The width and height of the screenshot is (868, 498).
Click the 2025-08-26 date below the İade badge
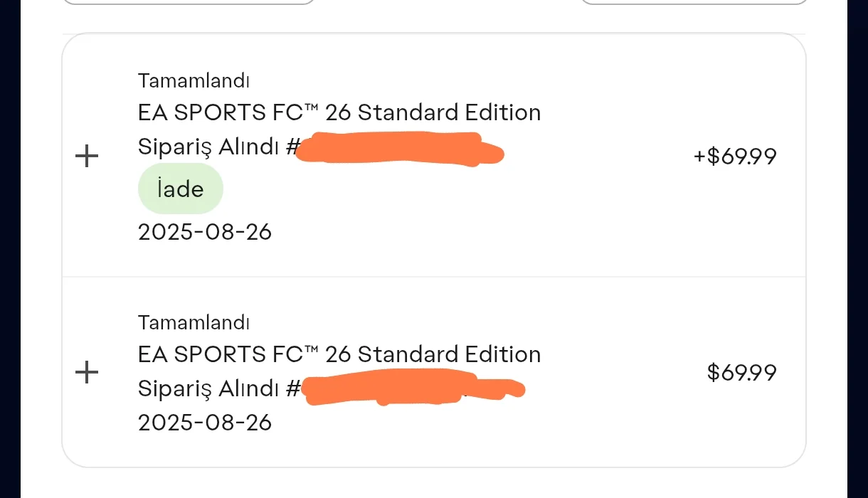pos(205,232)
